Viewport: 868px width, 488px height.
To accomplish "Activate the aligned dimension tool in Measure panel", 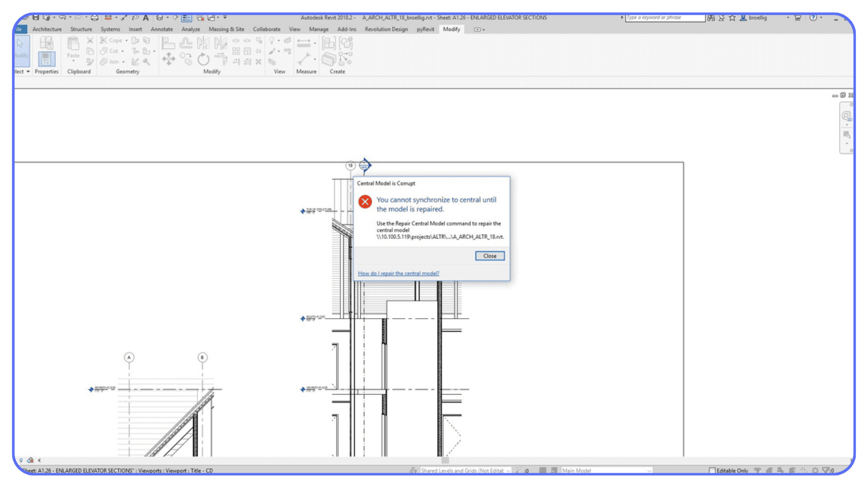I will (304, 42).
